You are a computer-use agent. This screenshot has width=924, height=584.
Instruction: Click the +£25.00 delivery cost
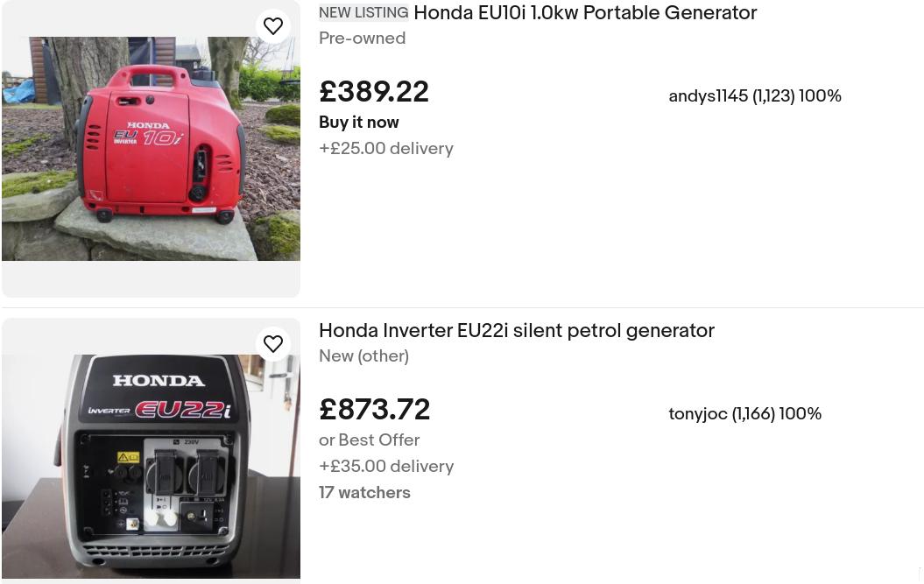pos(386,149)
